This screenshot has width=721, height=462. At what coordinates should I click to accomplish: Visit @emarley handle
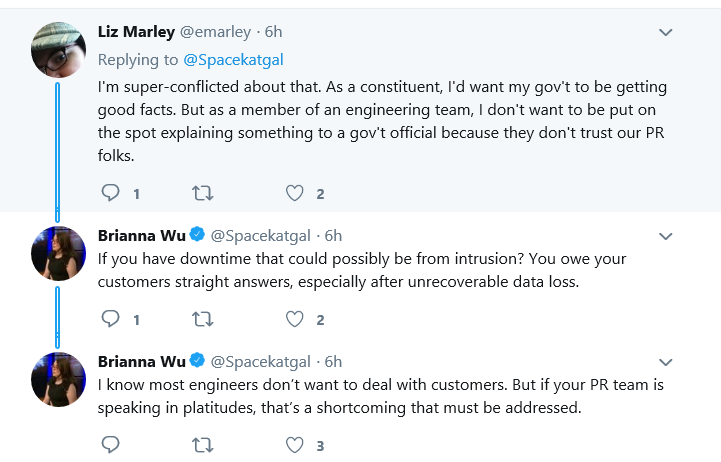(215, 32)
